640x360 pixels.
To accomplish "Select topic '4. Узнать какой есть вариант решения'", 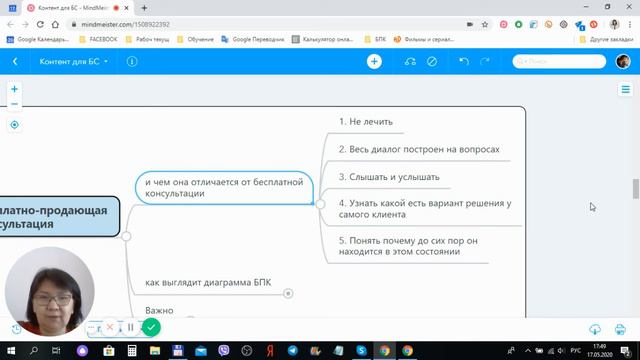I will [425, 209].
